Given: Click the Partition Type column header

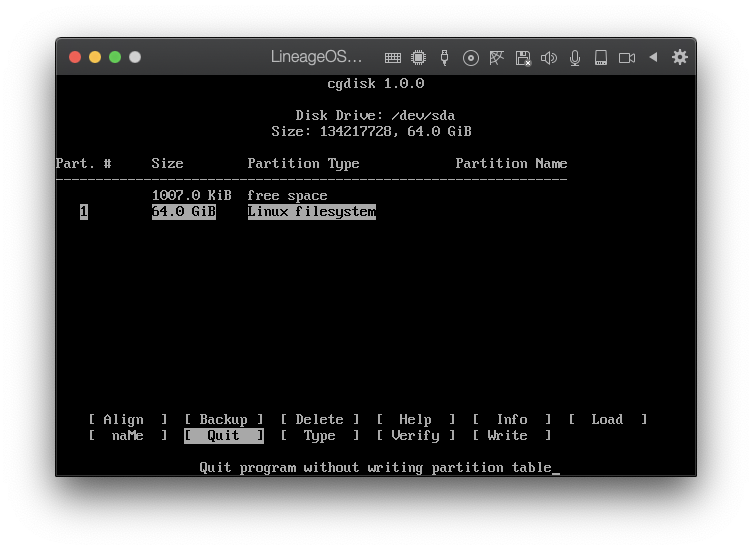Looking at the screenshot, I should click(304, 164).
